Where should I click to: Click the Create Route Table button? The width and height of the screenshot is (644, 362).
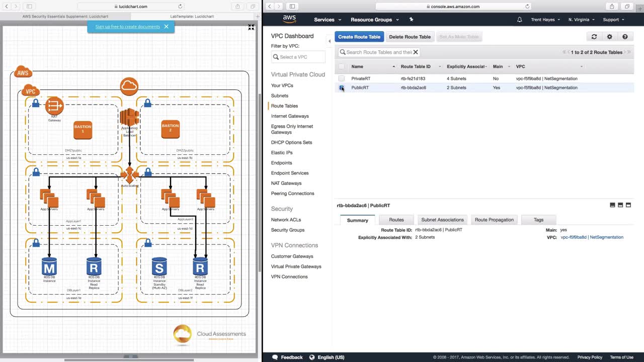click(359, 37)
